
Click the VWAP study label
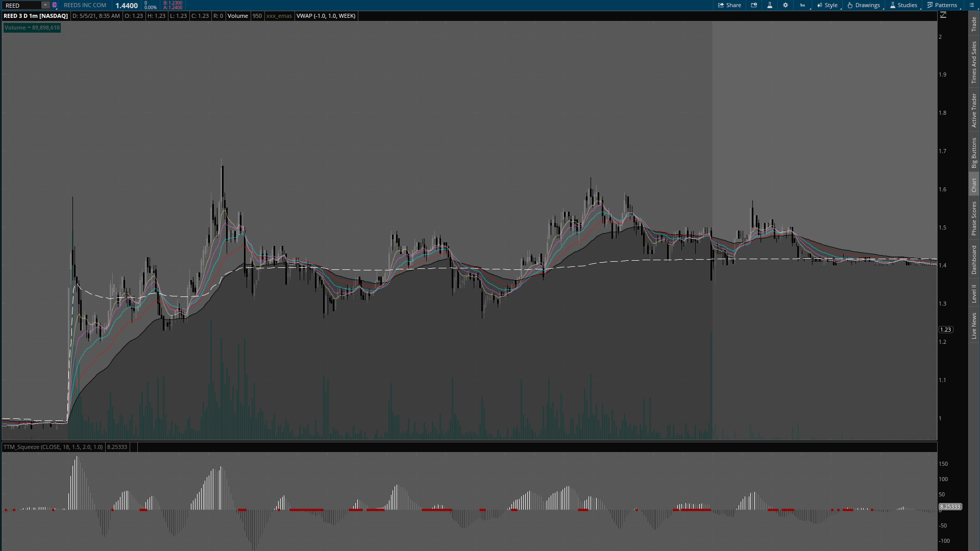point(326,16)
